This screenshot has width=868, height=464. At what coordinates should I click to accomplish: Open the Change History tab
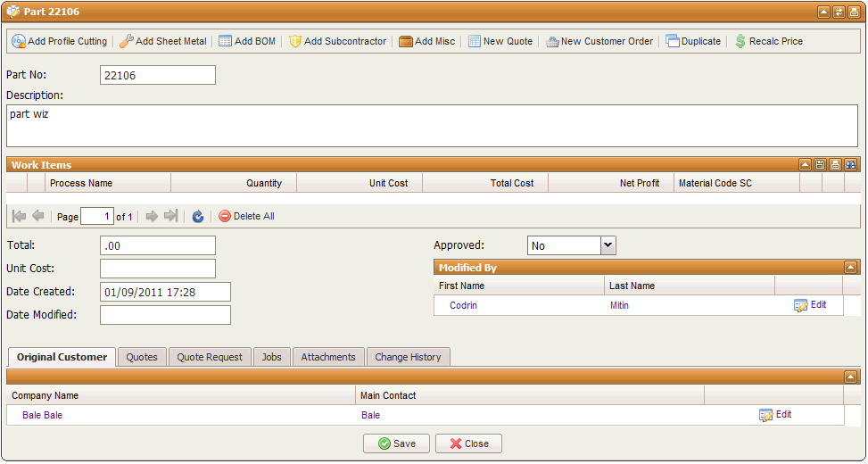pos(408,357)
